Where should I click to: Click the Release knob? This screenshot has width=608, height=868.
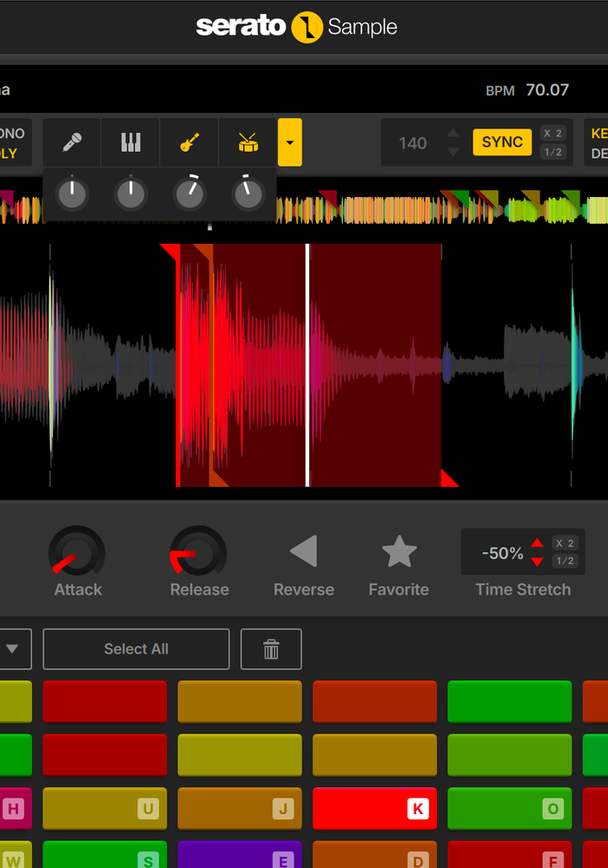(x=199, y=553)
